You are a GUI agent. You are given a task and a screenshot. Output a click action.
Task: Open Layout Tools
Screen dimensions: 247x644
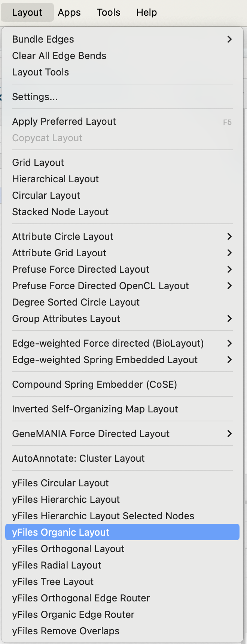pyautogui.click(x=40, y=72)
